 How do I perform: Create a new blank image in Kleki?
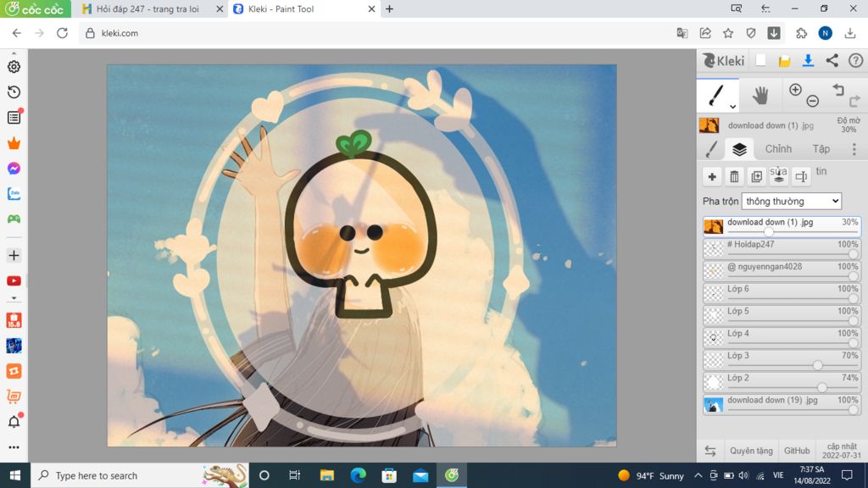point(760,60)
